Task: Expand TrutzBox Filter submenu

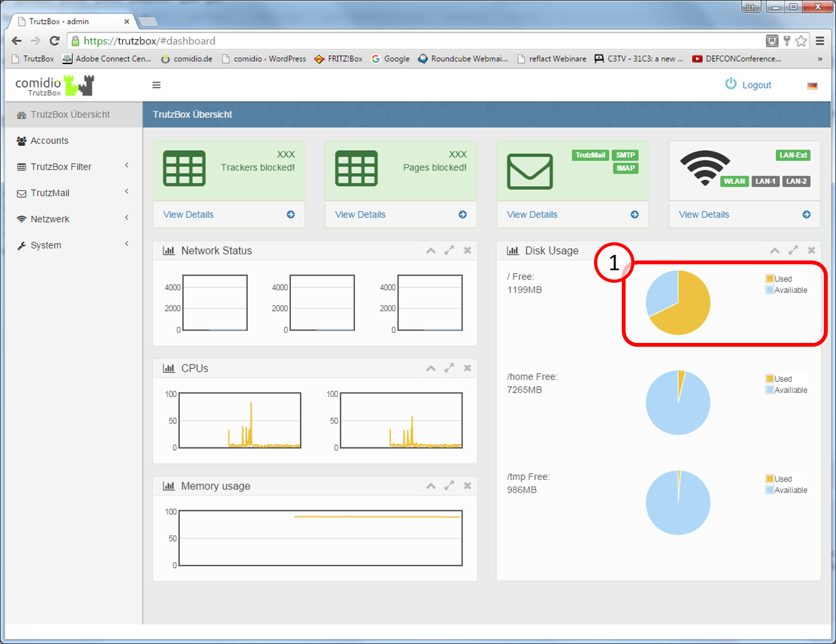Action: [74, 167]
